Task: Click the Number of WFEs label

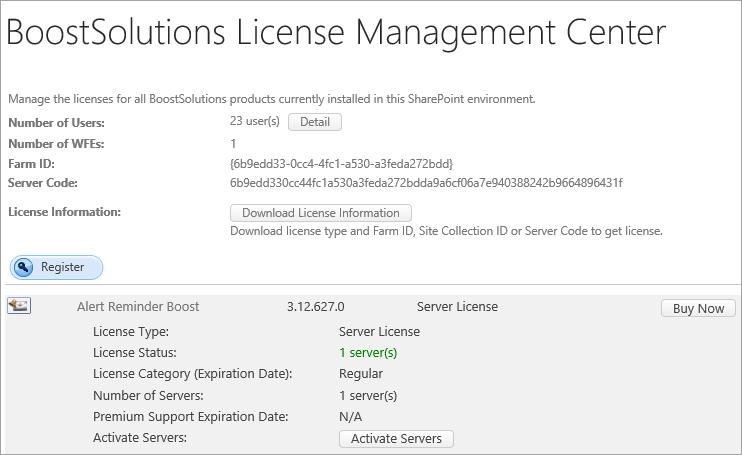Action: coord(56,143)
